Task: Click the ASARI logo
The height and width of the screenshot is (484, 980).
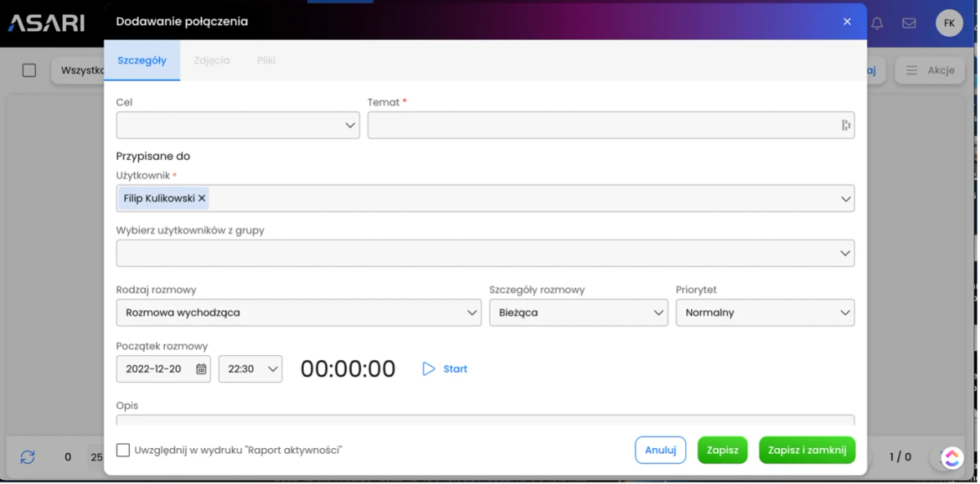Action: [47, 23]
